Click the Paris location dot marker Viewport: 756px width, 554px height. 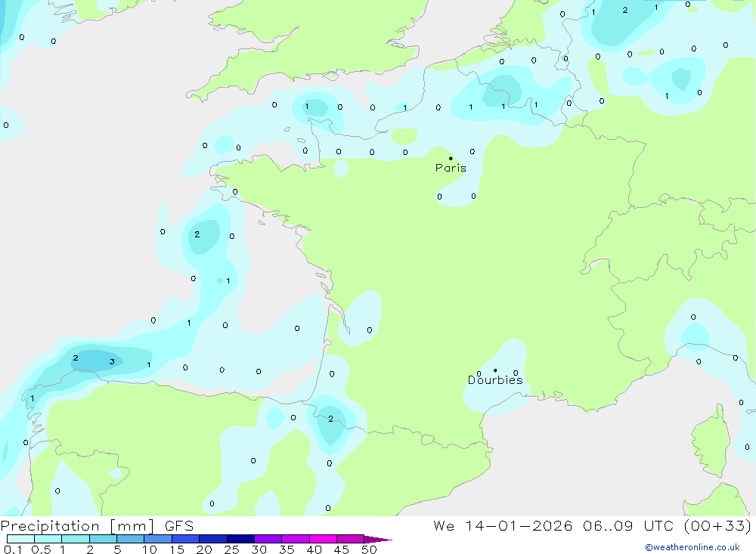(x=451, y=158)
